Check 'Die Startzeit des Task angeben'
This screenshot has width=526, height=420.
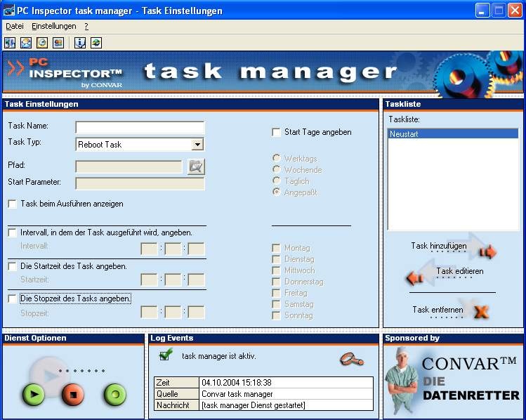click(x=12, y=266)
